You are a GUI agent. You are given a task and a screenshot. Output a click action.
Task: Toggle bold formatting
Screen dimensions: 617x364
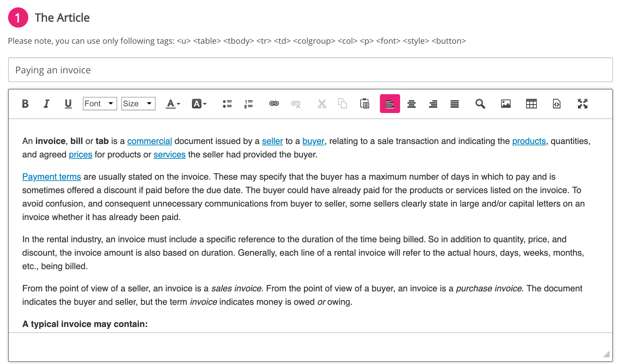pyautogui.click(x=25, y=104)
